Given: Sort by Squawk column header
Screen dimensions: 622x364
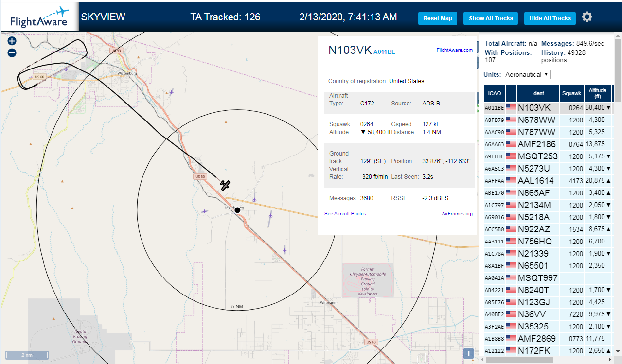Looking at the screenshot, I should coord(571,93).
